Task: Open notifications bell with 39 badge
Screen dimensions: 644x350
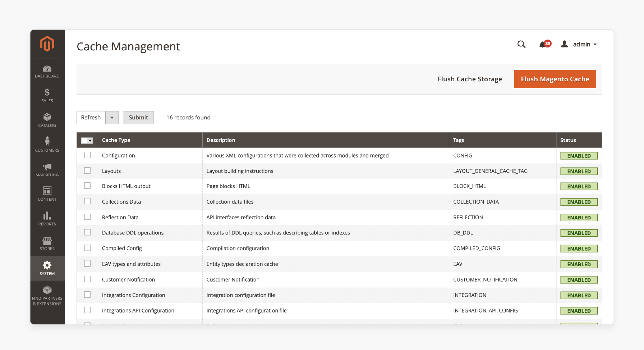Action: click(545, 44)
